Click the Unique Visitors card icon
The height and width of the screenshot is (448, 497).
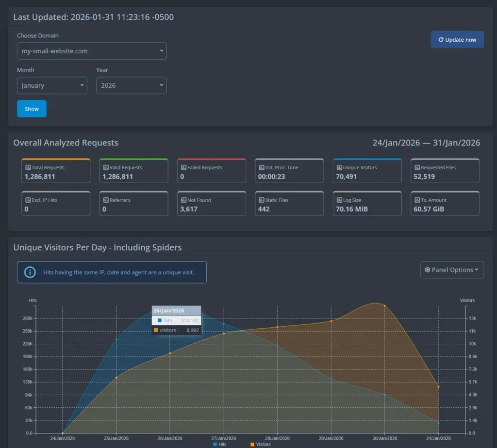tap(339, 167)
